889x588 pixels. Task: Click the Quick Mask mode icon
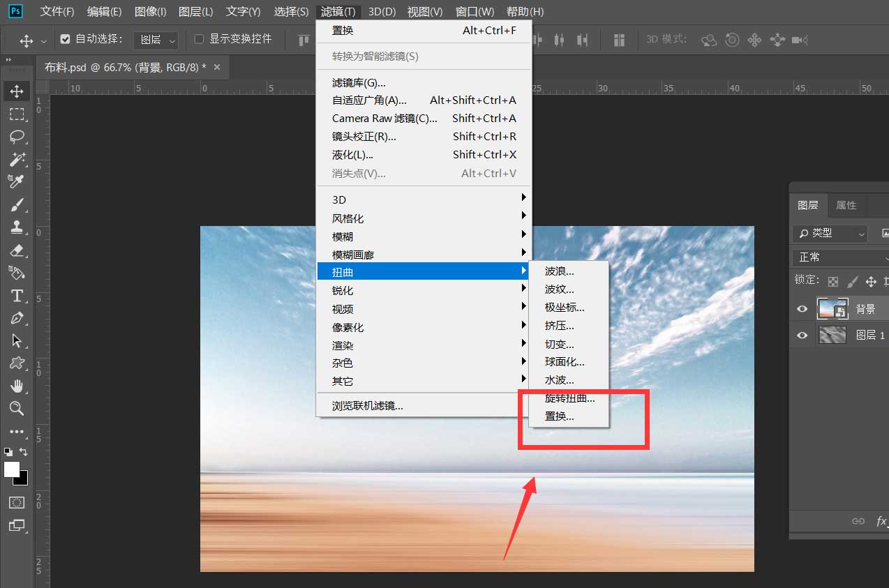click(x=17, y=502)
